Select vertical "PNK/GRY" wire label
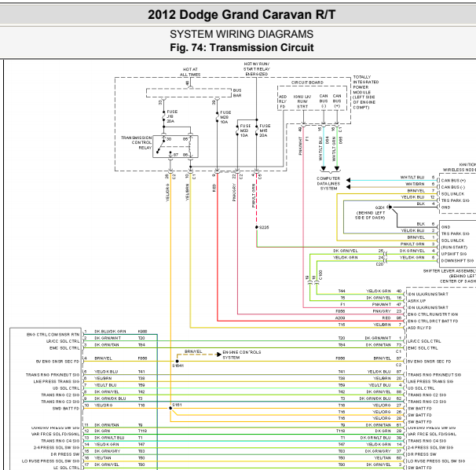The width and height of the screenshot is (476, 470). coord(234,193)
